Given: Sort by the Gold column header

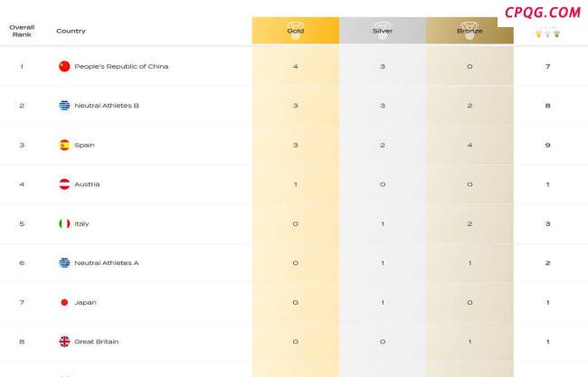Looking at the screenshot, I should click(296, 31).
